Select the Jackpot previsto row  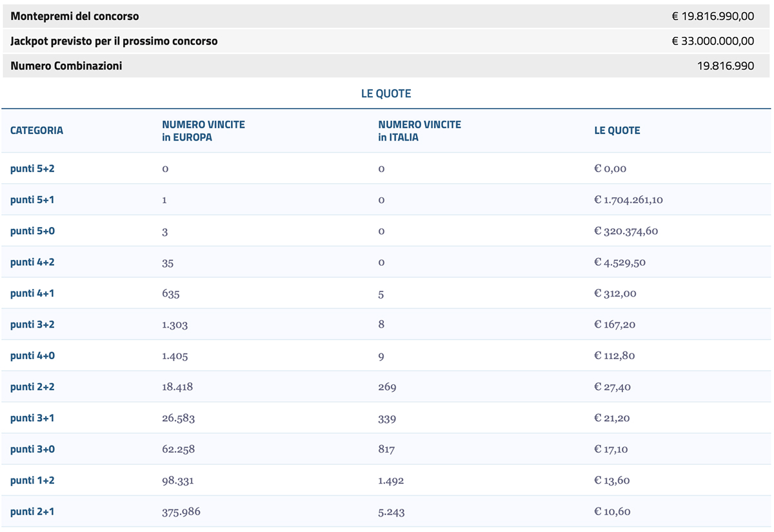(387, 41)
